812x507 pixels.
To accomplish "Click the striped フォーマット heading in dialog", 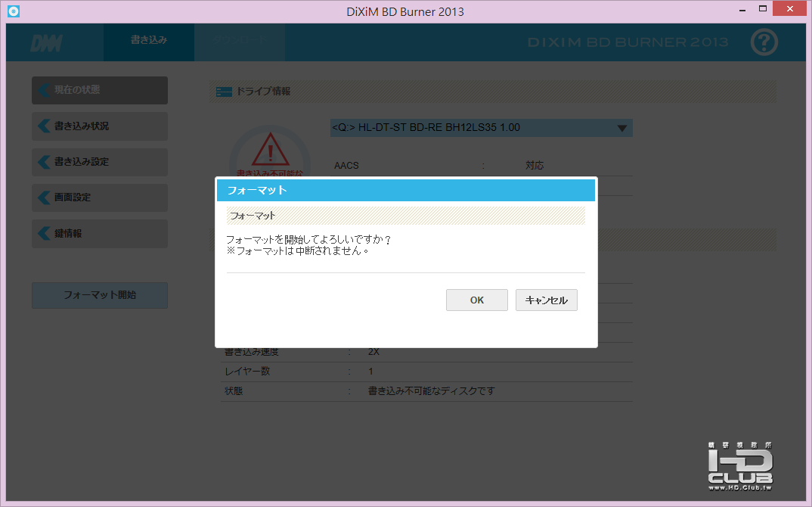I will (x=405, y=216).
